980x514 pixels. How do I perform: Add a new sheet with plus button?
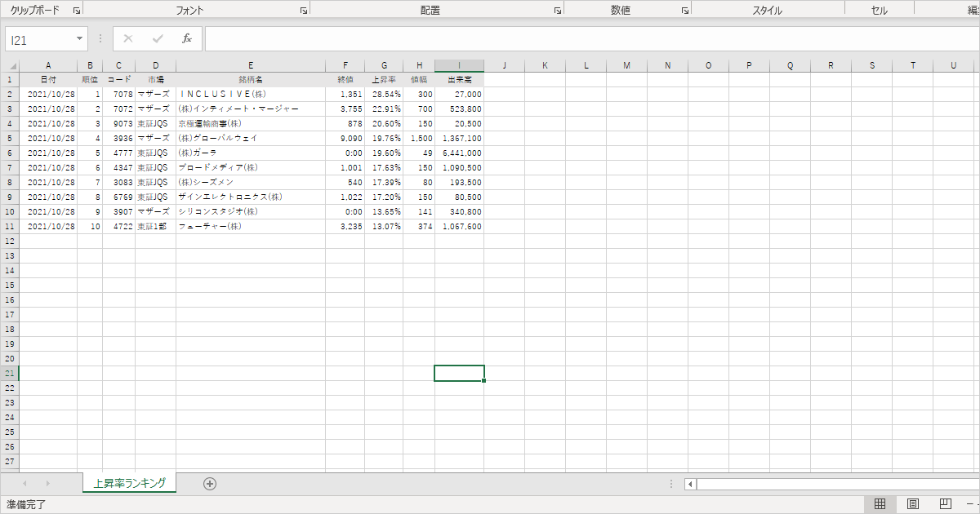(x=210, y=483)
